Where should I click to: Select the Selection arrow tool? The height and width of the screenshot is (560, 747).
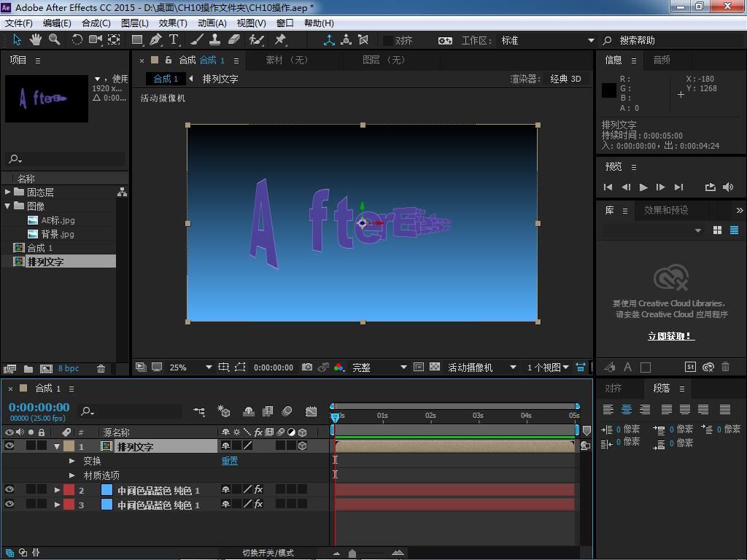[x=18, y=40]
